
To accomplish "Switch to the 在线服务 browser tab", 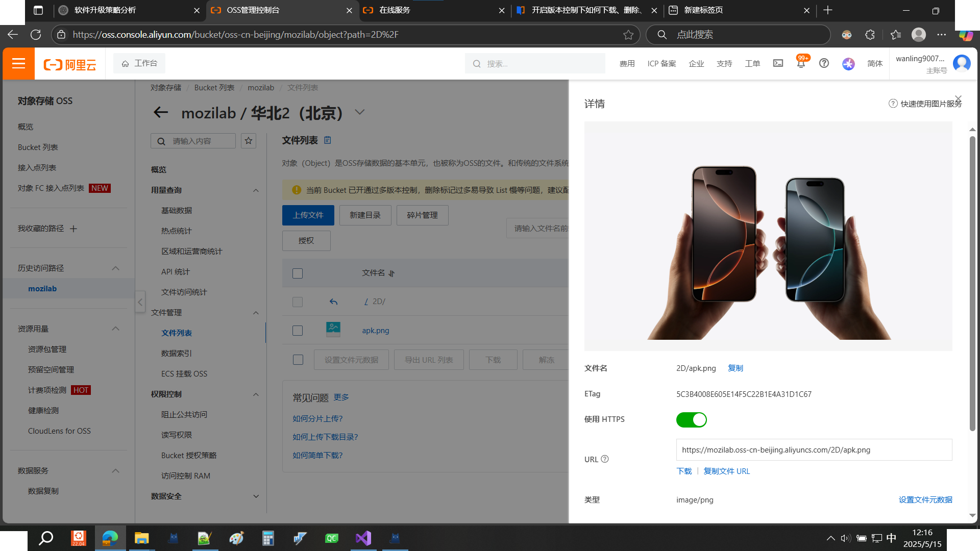I will (435, 10).
